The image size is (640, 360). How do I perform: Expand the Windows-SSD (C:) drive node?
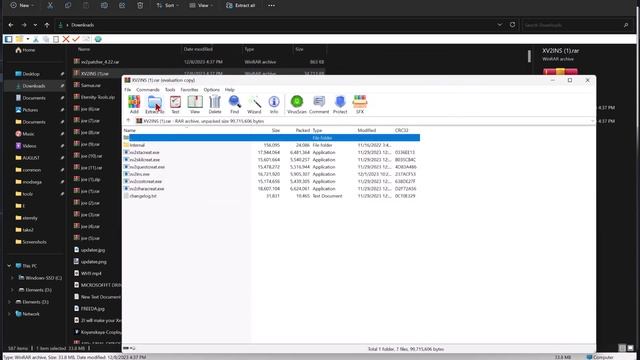point(12,278)
